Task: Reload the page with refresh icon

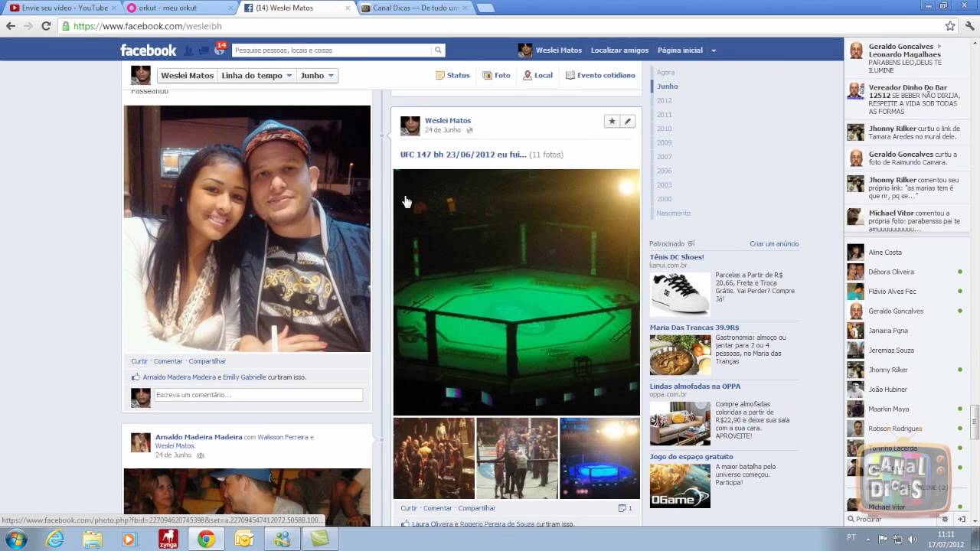Action: click(46, 26)
